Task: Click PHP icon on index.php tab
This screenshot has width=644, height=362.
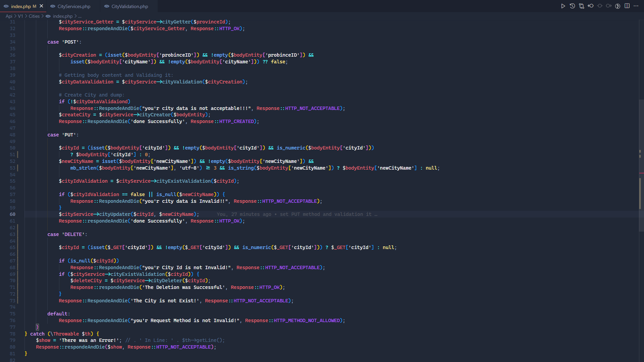Action: tap(6, 6)
